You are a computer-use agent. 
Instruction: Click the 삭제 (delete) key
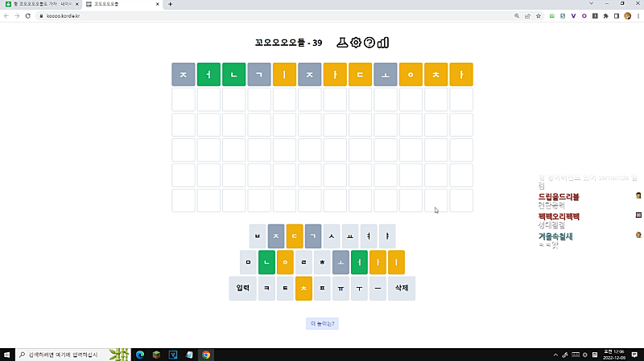[x=401, y=289]
